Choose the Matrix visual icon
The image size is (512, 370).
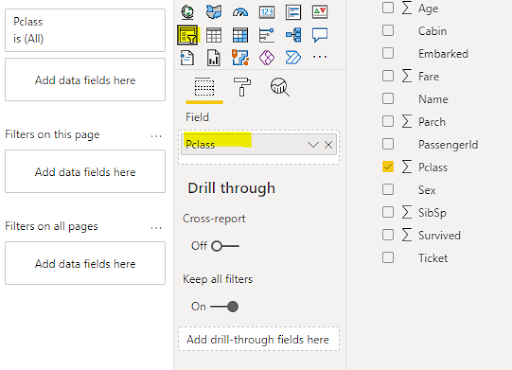point(240,35)
